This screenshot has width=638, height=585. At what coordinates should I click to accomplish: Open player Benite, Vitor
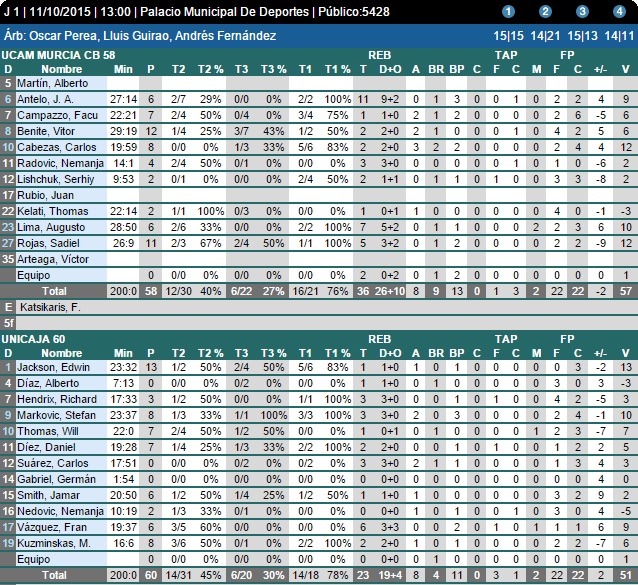pos(46,131)
